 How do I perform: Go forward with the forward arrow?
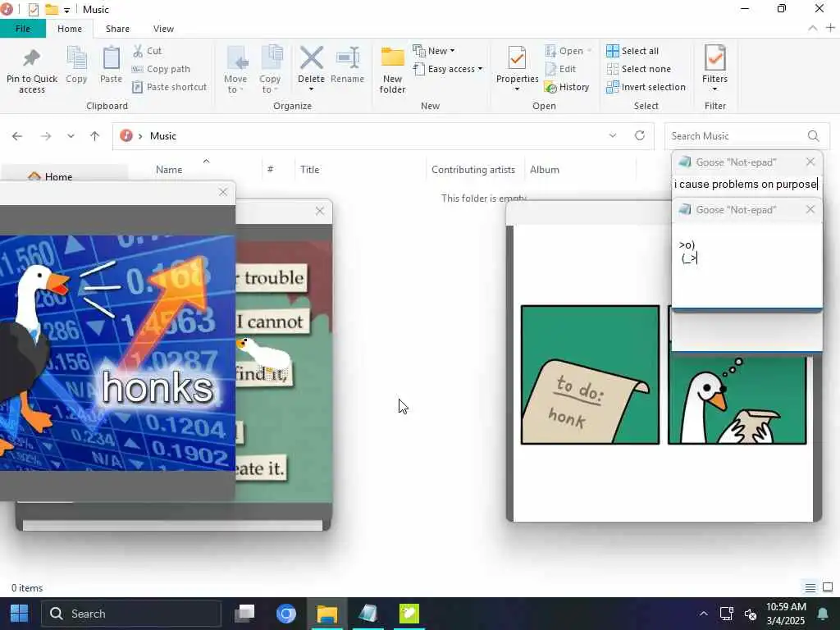tap(46, 136)
